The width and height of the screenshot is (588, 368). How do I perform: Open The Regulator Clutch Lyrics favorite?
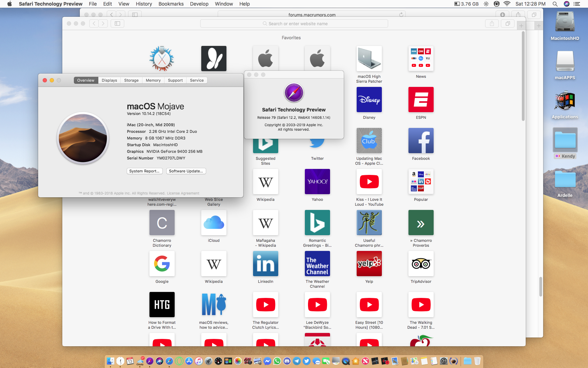click(265, 305)
